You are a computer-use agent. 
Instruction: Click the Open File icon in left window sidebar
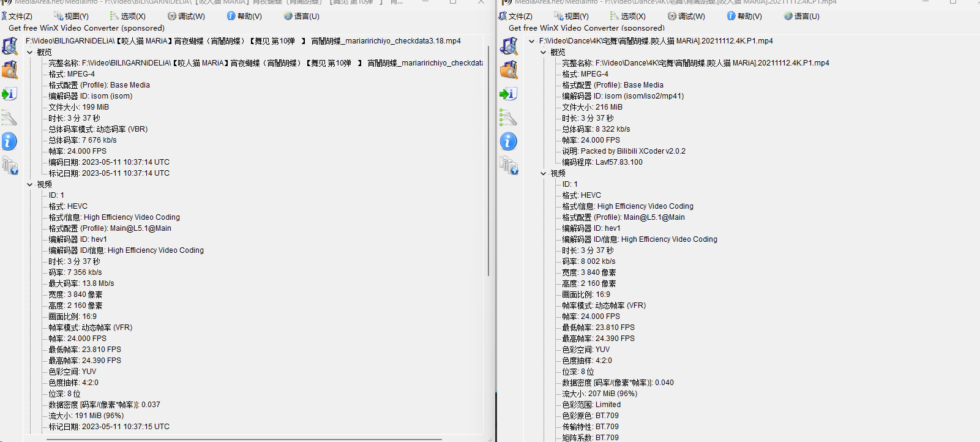(x=10, y=47)
